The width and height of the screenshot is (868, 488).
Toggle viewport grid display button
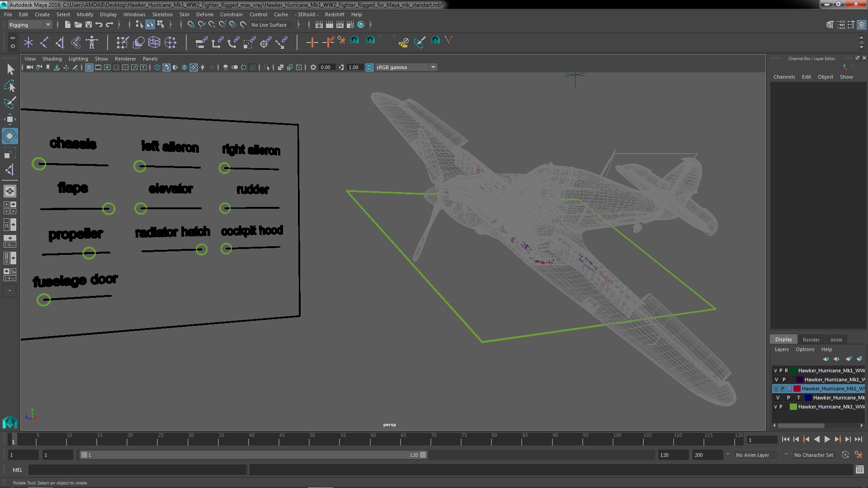[89, 67]
